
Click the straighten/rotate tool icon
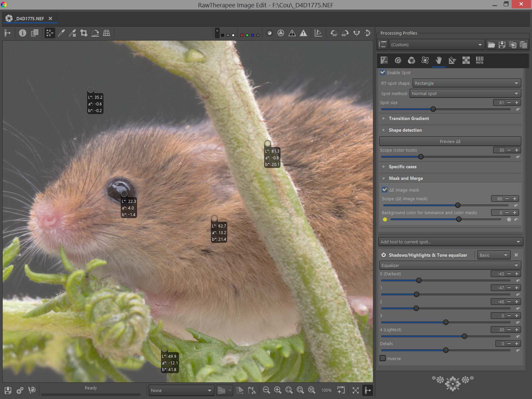(95, 33)
